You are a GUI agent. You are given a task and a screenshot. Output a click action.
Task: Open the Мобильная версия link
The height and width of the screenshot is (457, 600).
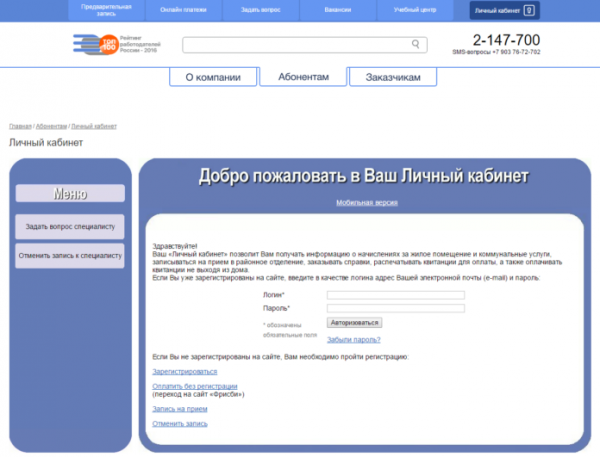tap(367, 202)
